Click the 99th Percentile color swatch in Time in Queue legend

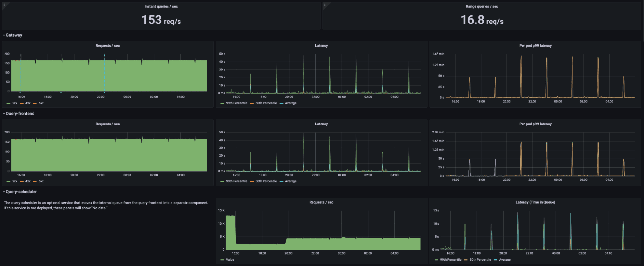[437, 260]
